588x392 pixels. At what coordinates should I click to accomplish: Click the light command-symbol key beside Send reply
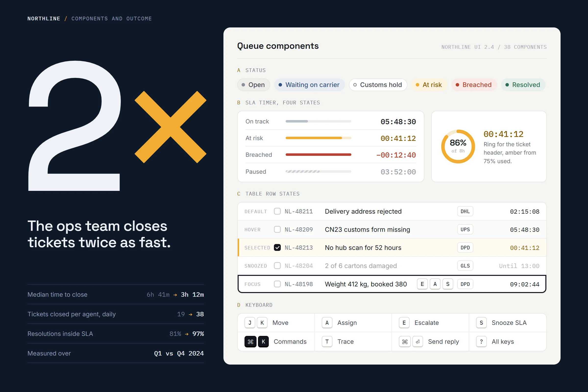point(405,342)
